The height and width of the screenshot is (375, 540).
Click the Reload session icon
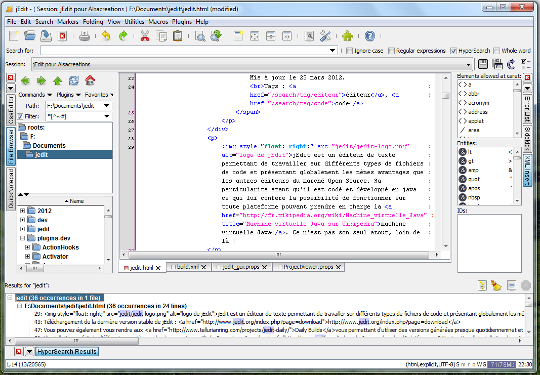511,64
